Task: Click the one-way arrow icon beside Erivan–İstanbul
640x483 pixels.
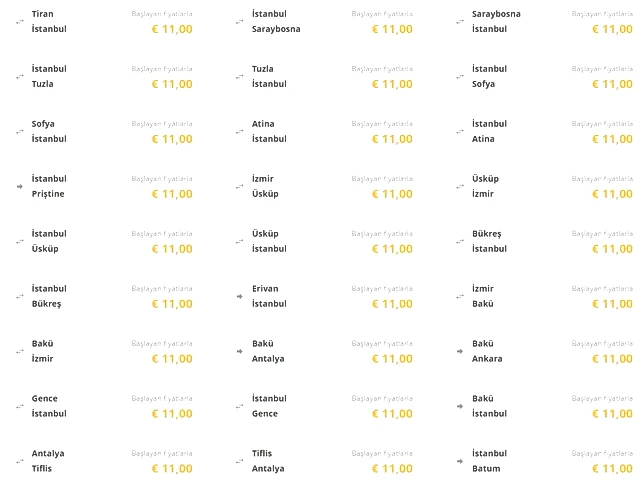Action: coord(240,296)
